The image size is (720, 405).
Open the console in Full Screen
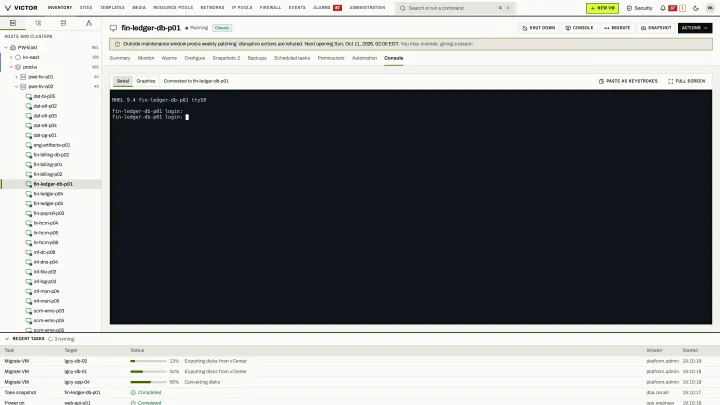pos(686,81)
